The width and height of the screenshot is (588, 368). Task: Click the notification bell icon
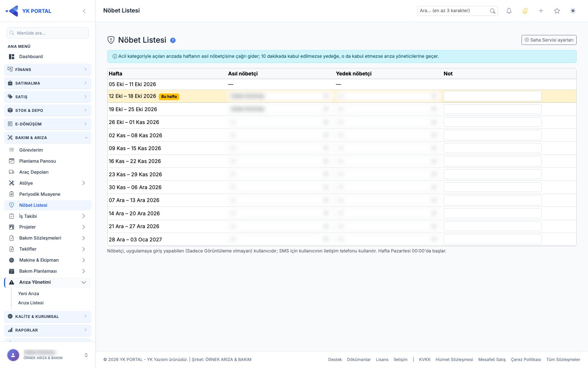[x=509, y=11]
